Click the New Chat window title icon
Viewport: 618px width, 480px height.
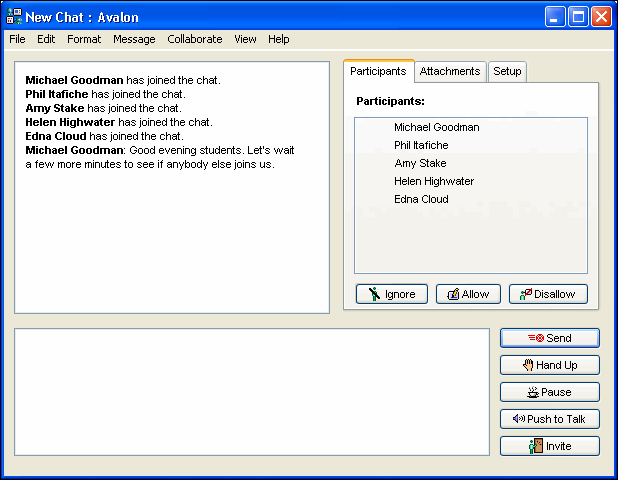(14, 16)
